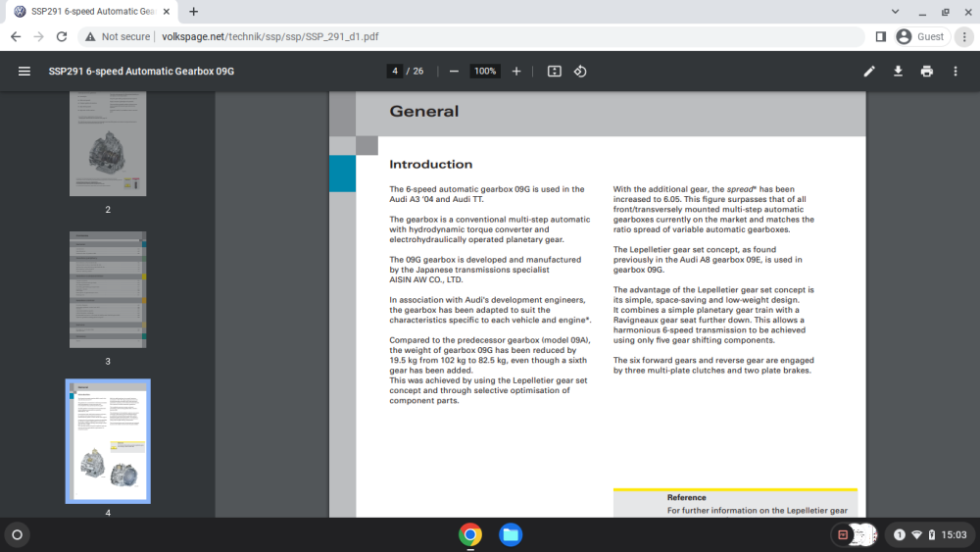Toggle the PDF sidebar menu icon
This screenshot has height=552, width=980.
click(24, 72)
